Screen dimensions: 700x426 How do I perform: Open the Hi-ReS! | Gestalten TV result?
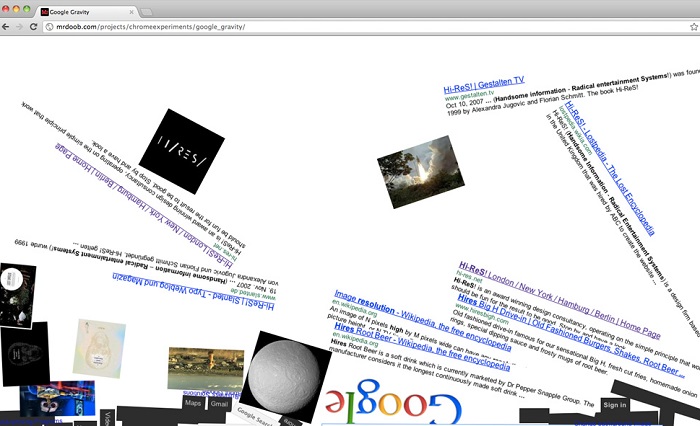484,84
